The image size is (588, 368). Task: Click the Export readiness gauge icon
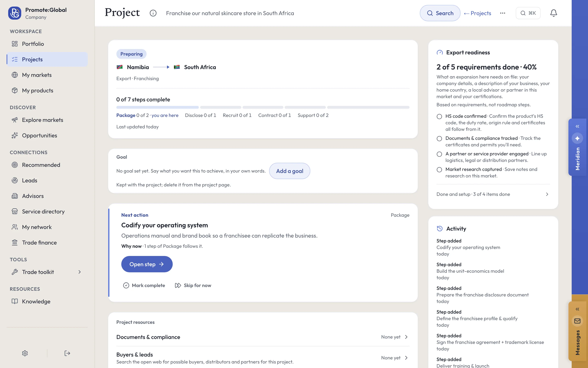pos(440,53)
